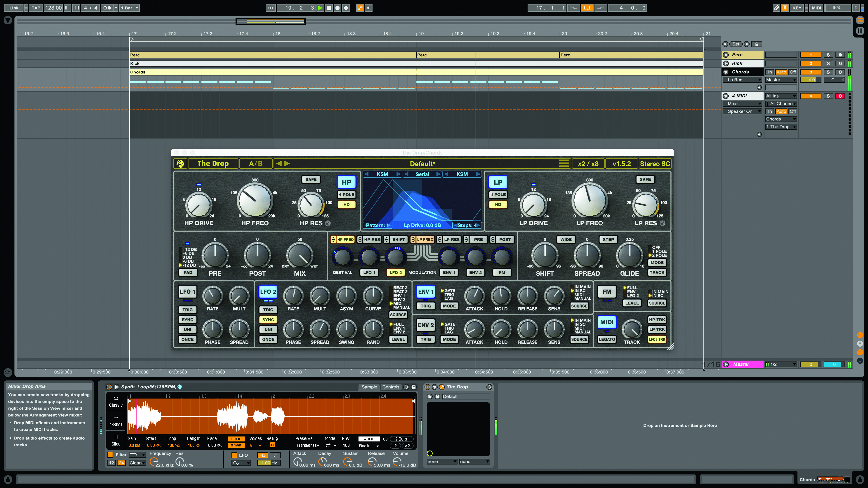Click the Back to Arrangement icon

pyautogui.click(x=369, y=8)
